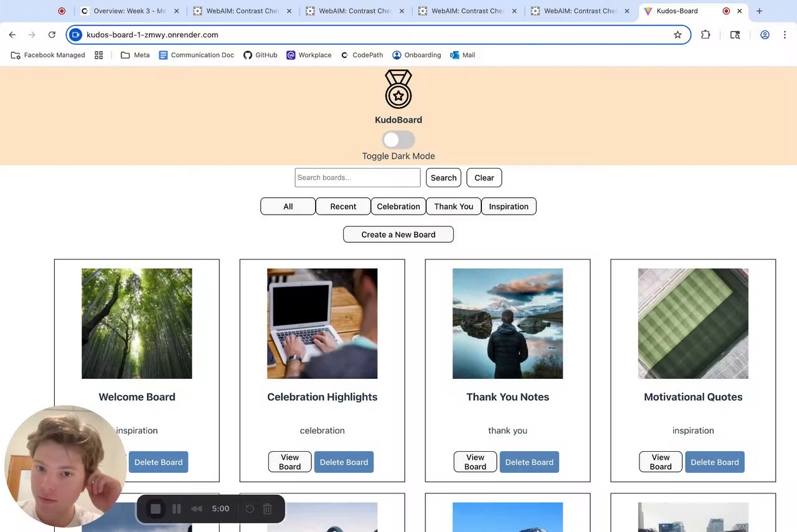Image resolution: width=797 pixels, height=532 pixels.
Task: Click the Welcome Board bamboo image
Action: 137,324
